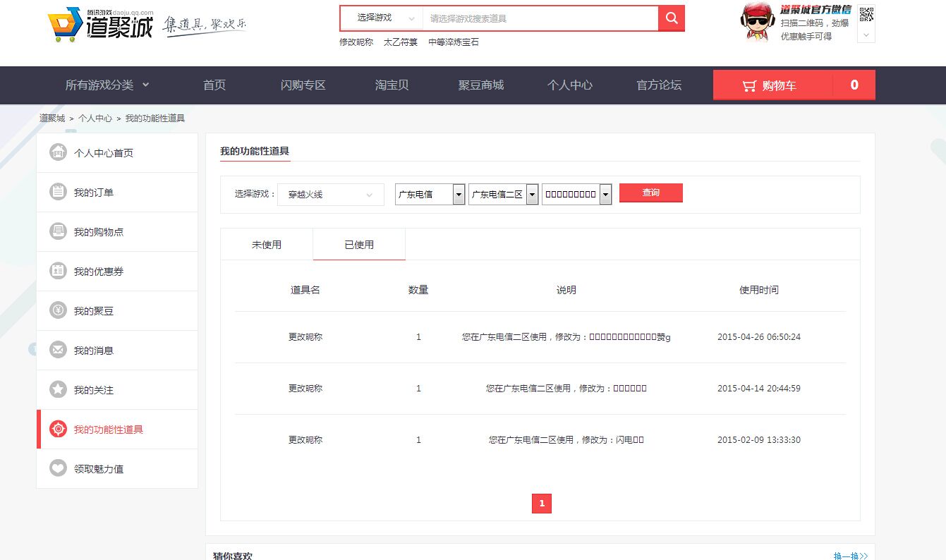Click the 2015-04-14 20:44:59 usage time
The width and height of the screenshot is (946, 560).
pos(759,389)
